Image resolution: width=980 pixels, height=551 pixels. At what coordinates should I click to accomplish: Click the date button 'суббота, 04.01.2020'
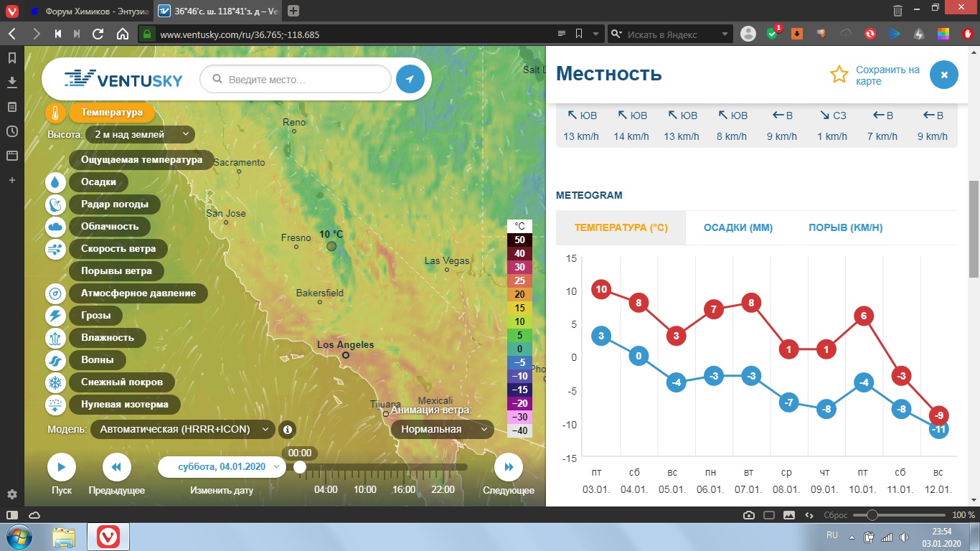[x=222, y=467]
